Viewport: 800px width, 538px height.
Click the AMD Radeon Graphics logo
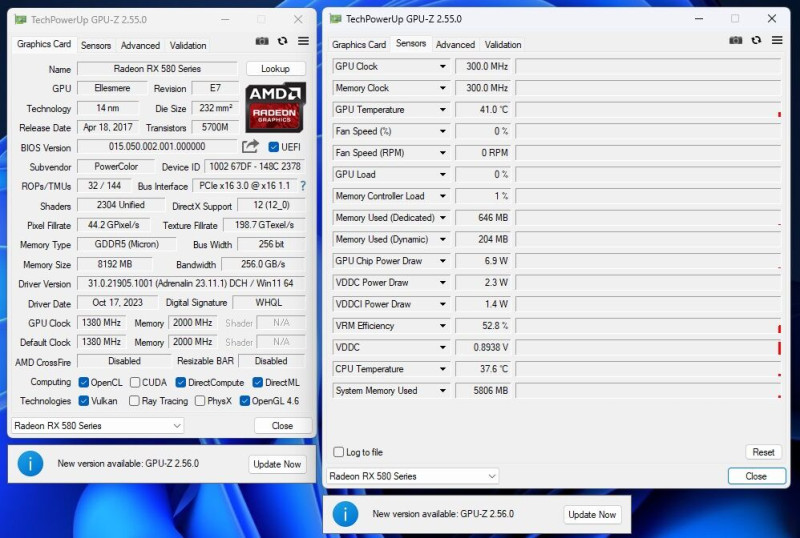(276, 107)
